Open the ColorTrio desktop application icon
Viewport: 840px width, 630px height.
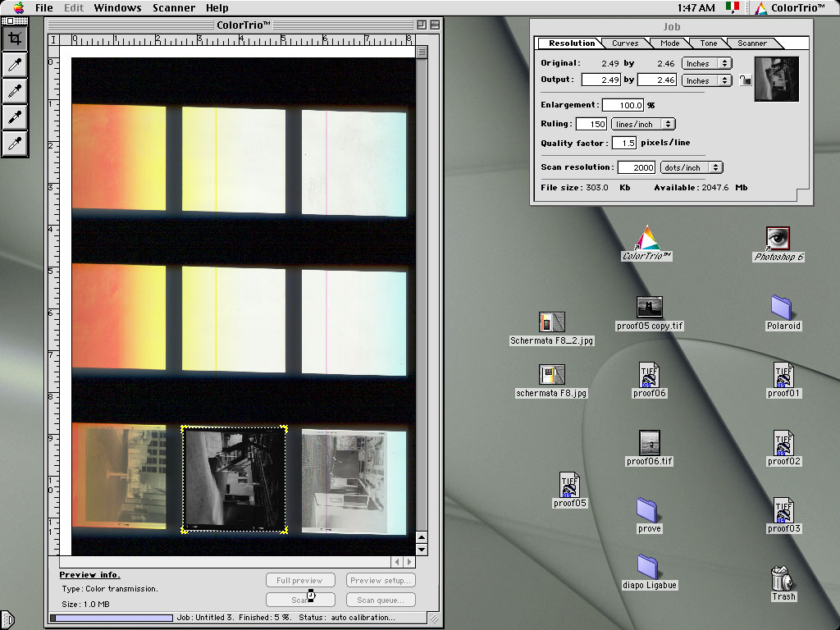pos(646,239)
